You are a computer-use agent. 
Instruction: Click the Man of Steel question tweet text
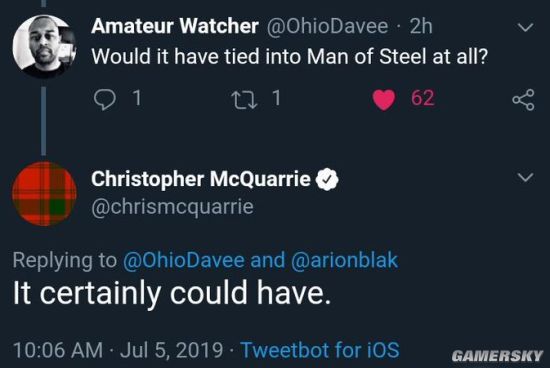point(290,56)
